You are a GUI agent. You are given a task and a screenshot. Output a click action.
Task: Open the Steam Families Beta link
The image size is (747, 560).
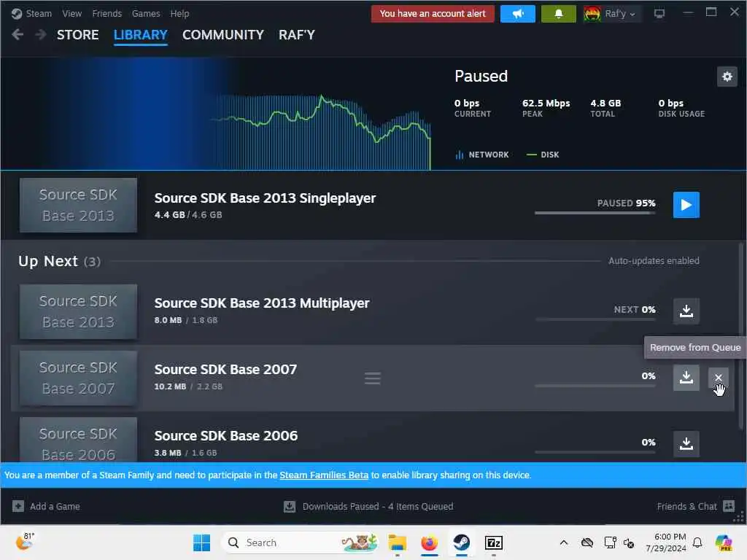coord(324,475)
